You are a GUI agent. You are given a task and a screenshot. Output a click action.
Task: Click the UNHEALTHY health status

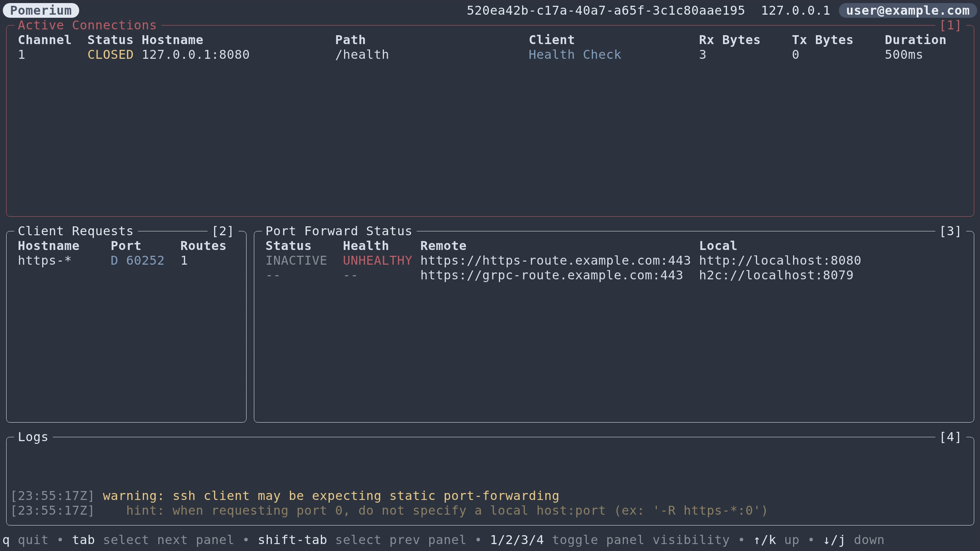tap(377, 261)
